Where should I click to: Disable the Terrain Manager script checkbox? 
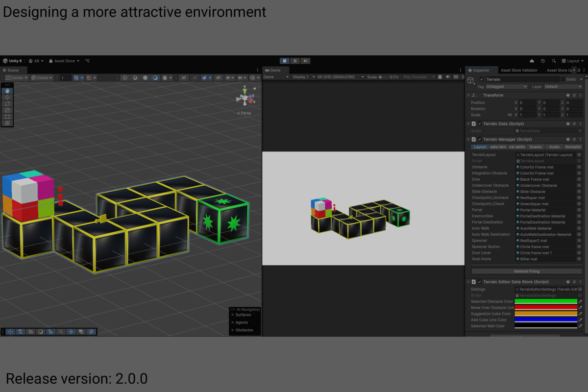coord(480,140)
